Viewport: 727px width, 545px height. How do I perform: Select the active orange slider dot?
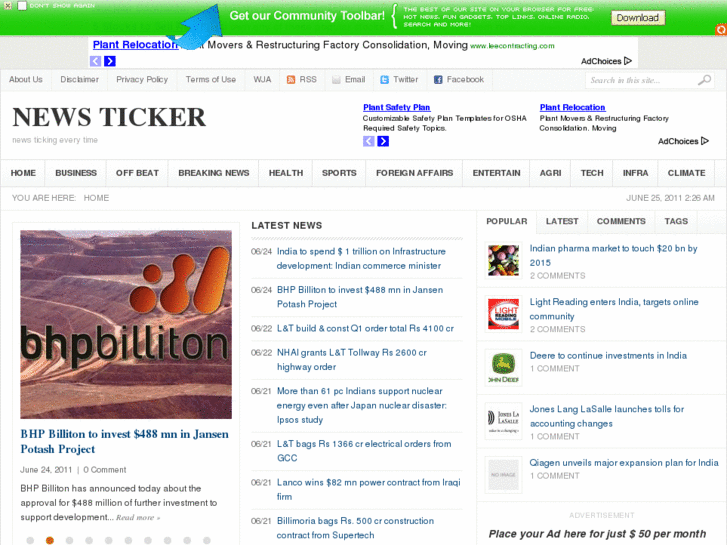(50, 540)
